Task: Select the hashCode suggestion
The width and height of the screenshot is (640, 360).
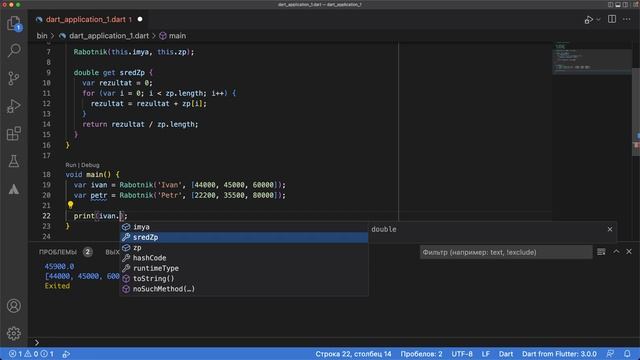Action: coord(244,258)
